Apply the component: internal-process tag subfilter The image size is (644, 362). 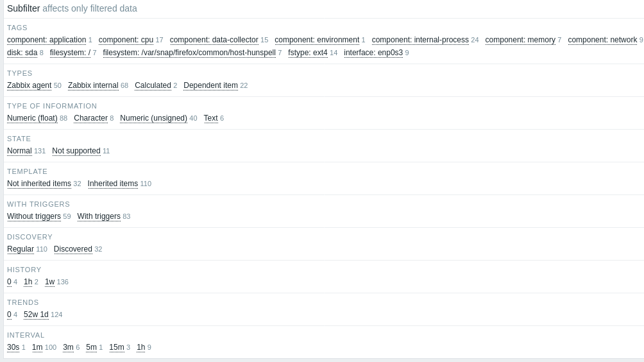[420, 40]
